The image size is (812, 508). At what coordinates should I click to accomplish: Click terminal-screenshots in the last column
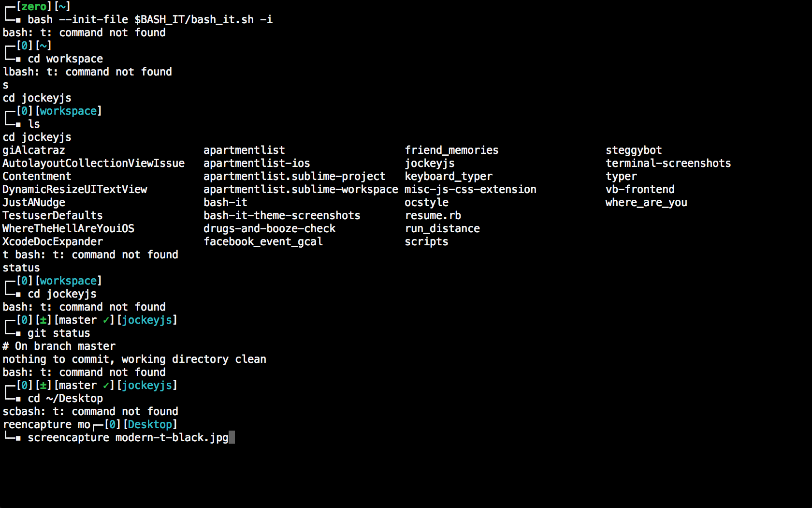(x=668, y=163)
